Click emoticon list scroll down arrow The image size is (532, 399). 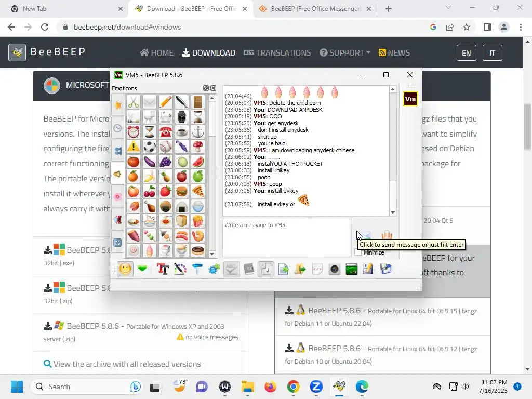click(212, 254)
